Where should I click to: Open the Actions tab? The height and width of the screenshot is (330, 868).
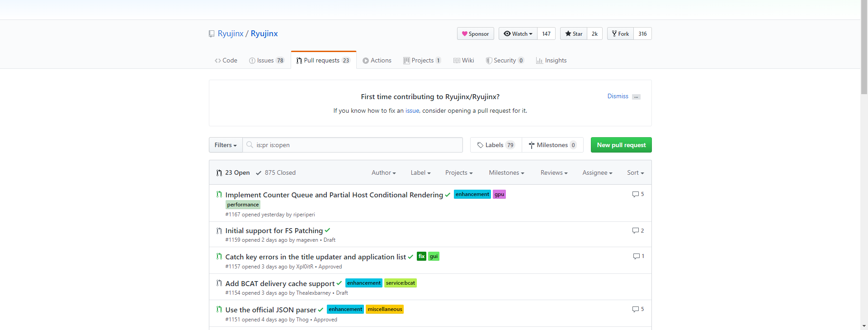click(377, 60)
